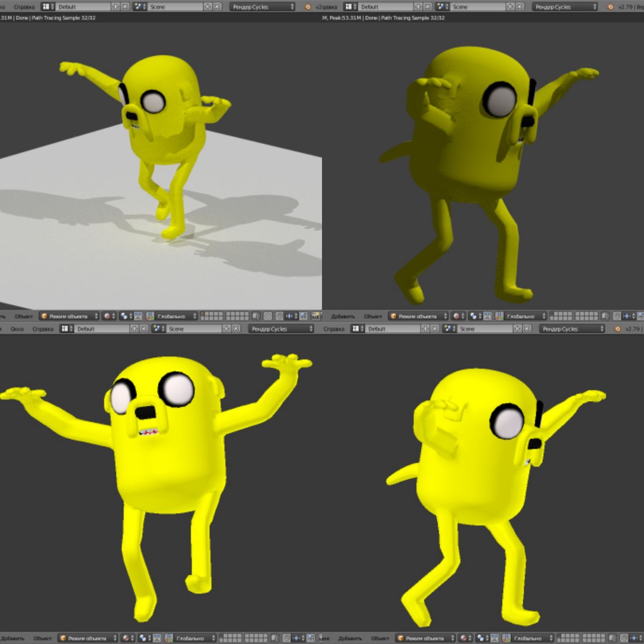Open Режим объекта mode dropdown under the floor-plane viewport
Viewport: 644px width, 644px height.
point(69,316)
